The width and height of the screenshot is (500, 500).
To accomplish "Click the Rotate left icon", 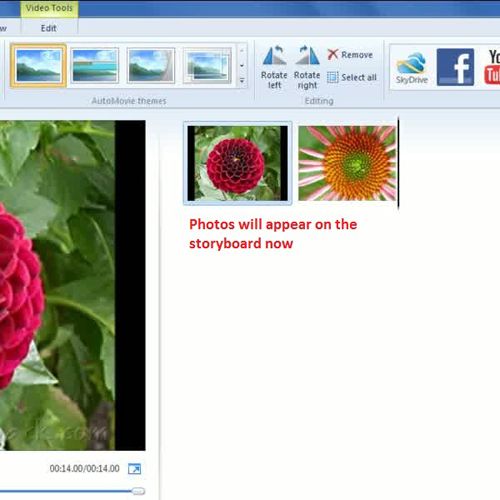I will (x=274, y=67).
